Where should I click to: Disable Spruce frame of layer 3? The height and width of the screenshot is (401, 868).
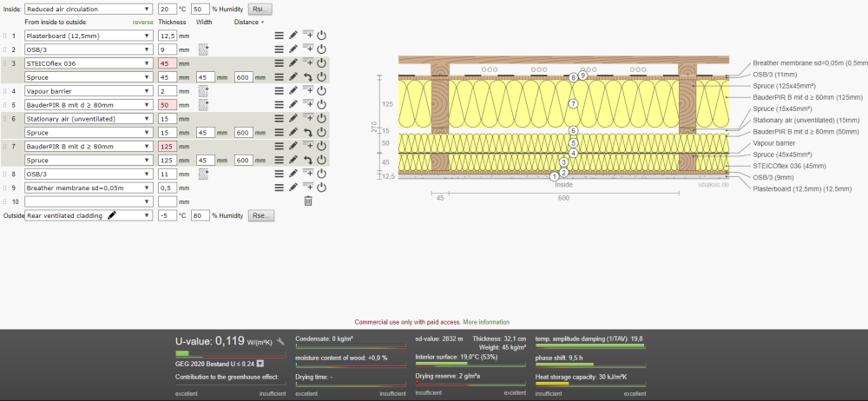tap(322, 77)
